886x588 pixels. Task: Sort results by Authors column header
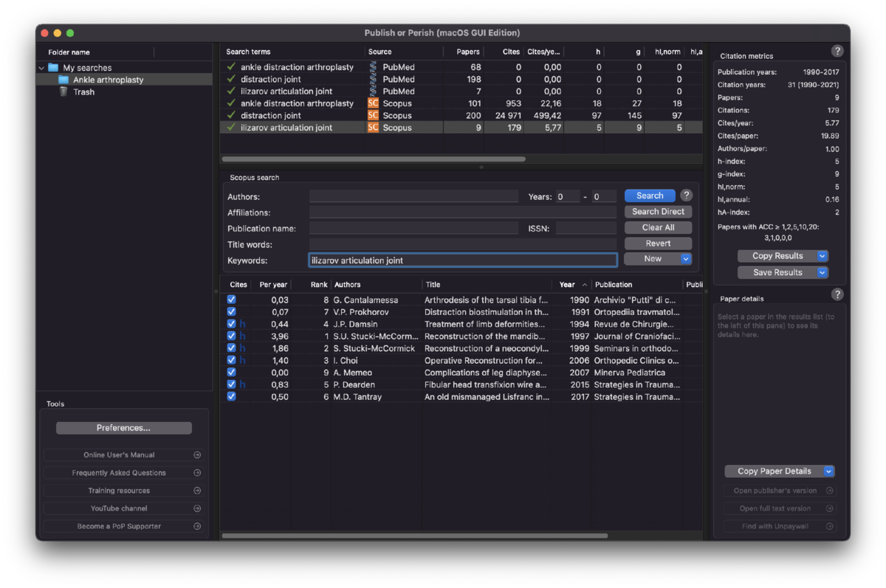(347, 285)
